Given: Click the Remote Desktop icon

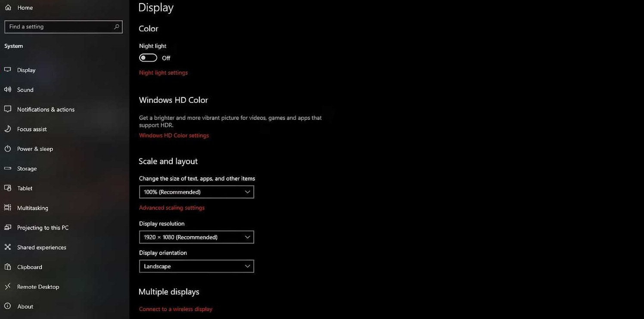Looking at the screenshot, I should click(8, 287).
